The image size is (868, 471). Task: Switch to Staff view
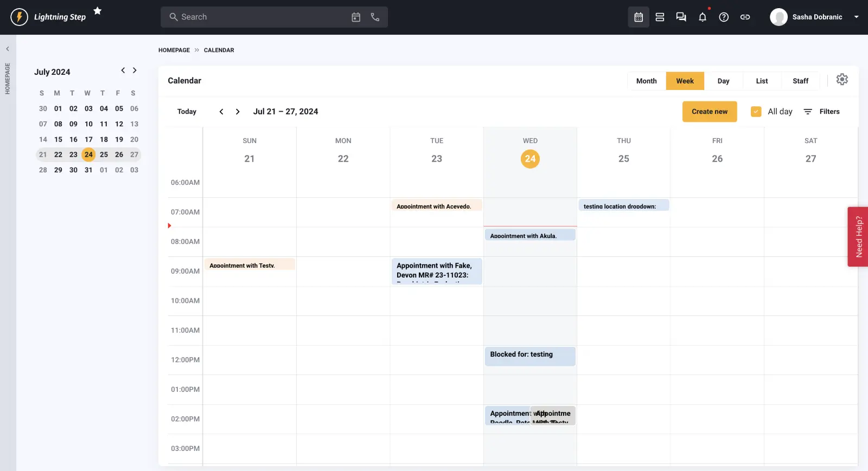[x=800, y=81]
